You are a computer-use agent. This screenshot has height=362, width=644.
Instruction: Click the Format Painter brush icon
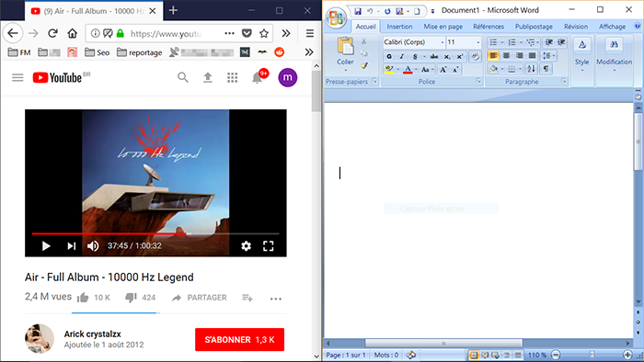click(x=364, y=65)
